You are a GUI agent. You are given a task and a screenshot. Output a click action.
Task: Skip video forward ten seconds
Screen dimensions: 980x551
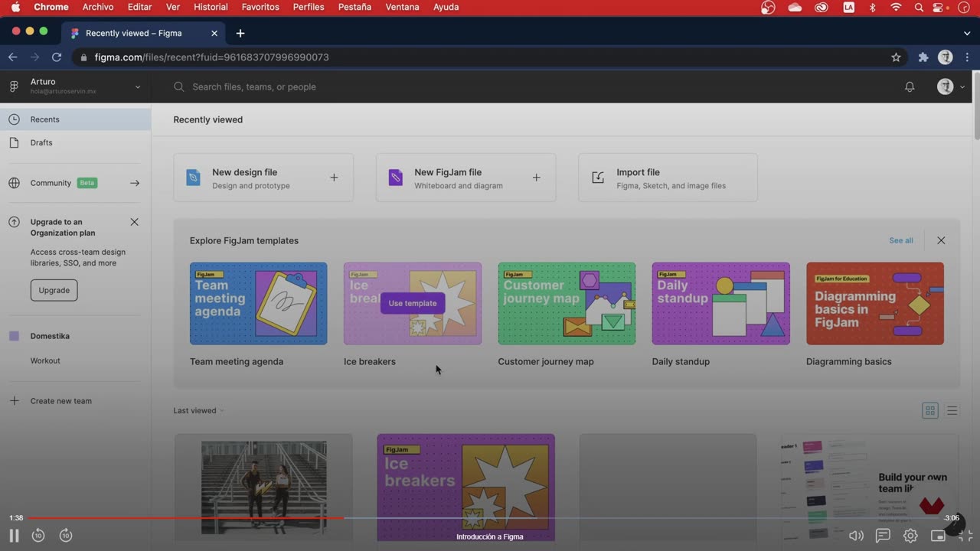point(66,536)
